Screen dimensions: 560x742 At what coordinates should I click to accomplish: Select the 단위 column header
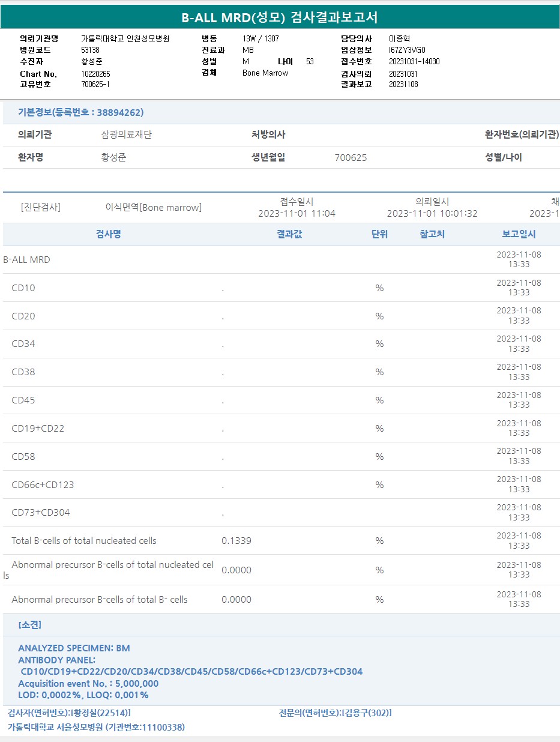pos(379,234)
